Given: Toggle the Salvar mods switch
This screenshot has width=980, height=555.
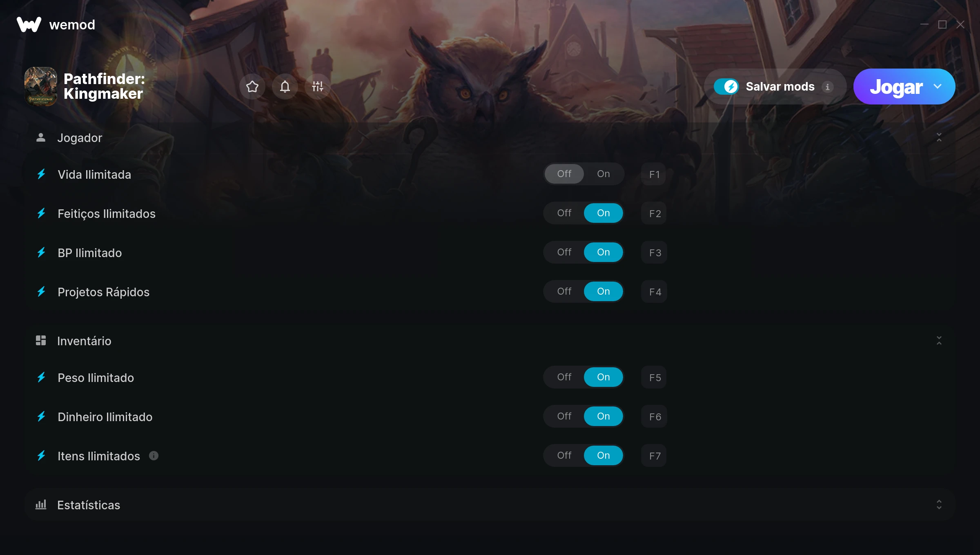Looking at the screenshot, I should 726,87.
